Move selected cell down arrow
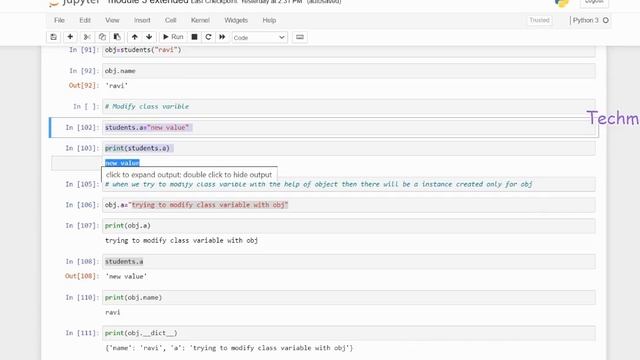The width and height of the screenshot is (640, 360). (149, 37)
